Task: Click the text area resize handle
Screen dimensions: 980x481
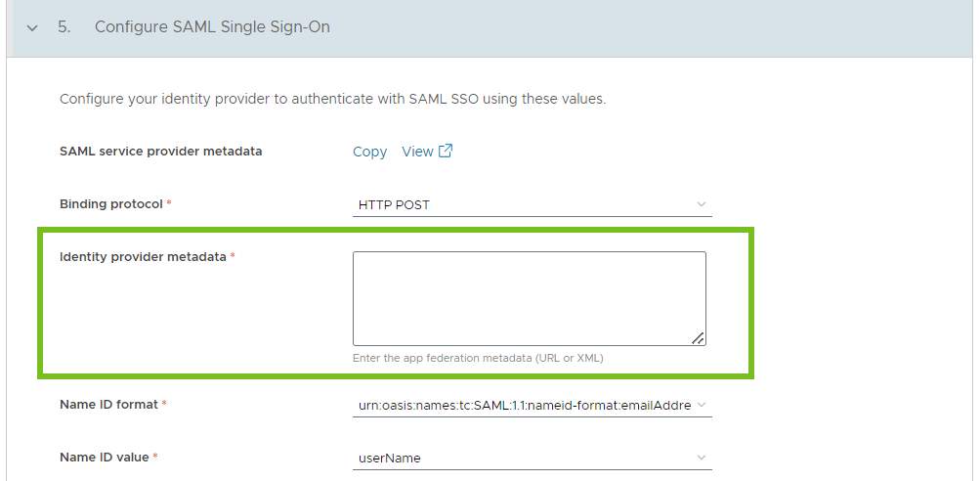Action: (x=699, y=337)
